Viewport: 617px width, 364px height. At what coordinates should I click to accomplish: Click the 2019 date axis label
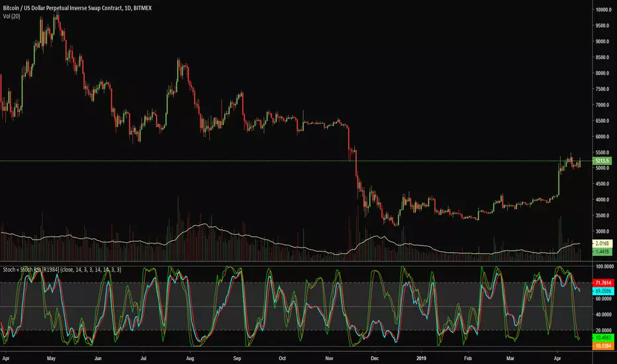click(x=422, y=359)
